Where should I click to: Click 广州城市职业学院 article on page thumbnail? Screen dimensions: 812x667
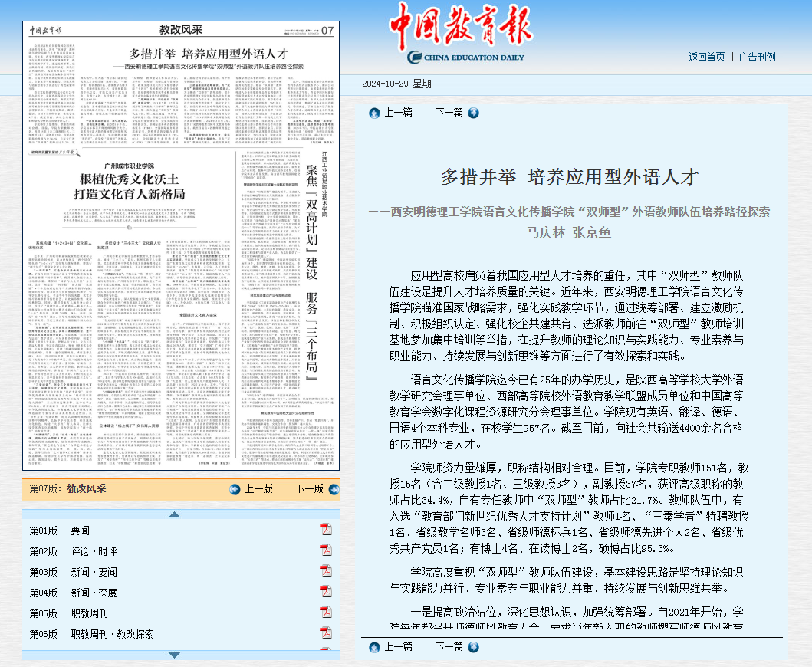tap(135, 181)
